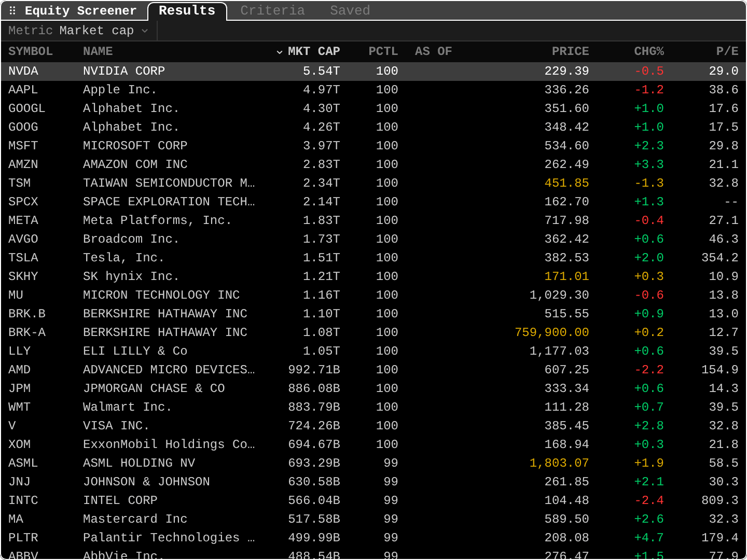Screen dimensions: 747x560
Task: Click the AS OF column header
Action: click(434, 51)
